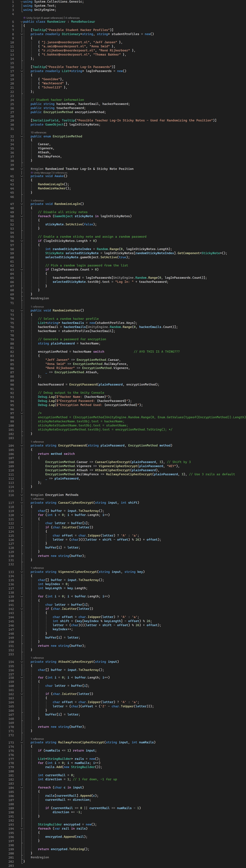This screenshot has height=868, width=246.
Task: Open the Unity Message CodeLens above Awake
Action: [x=42, y=173]
